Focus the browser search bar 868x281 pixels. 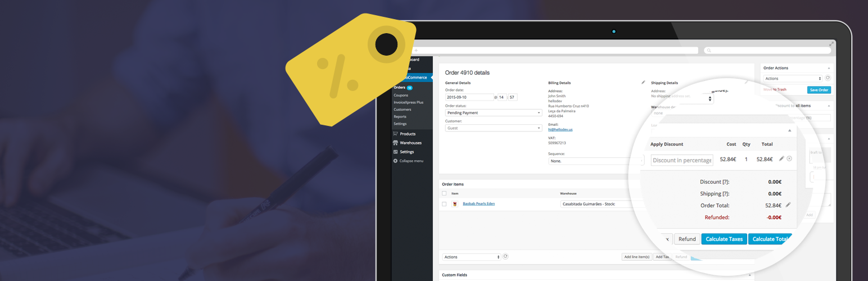(767, 51)
